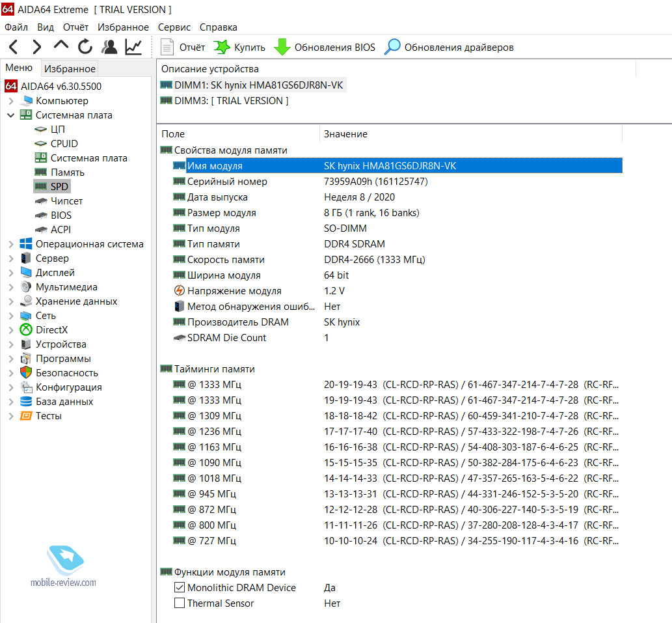672x623 pixels.
Task: Select DIMM1 SK hynix device row
Action: coord(252,85)
